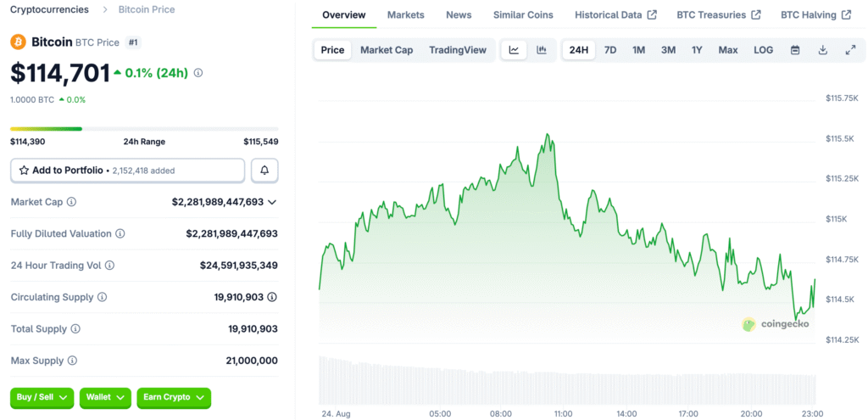Click the Bitcoin orange logo icon
This screenshot has height=420, width=868.
(19, 42)
